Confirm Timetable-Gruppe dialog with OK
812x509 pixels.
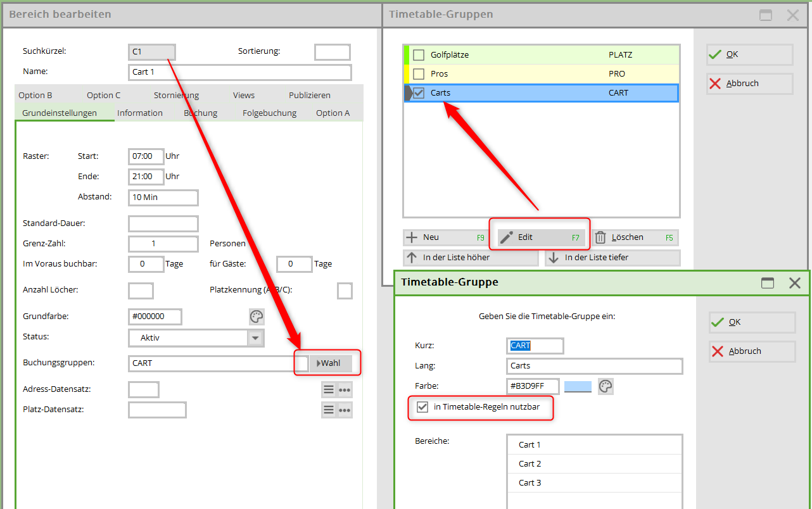752,322
